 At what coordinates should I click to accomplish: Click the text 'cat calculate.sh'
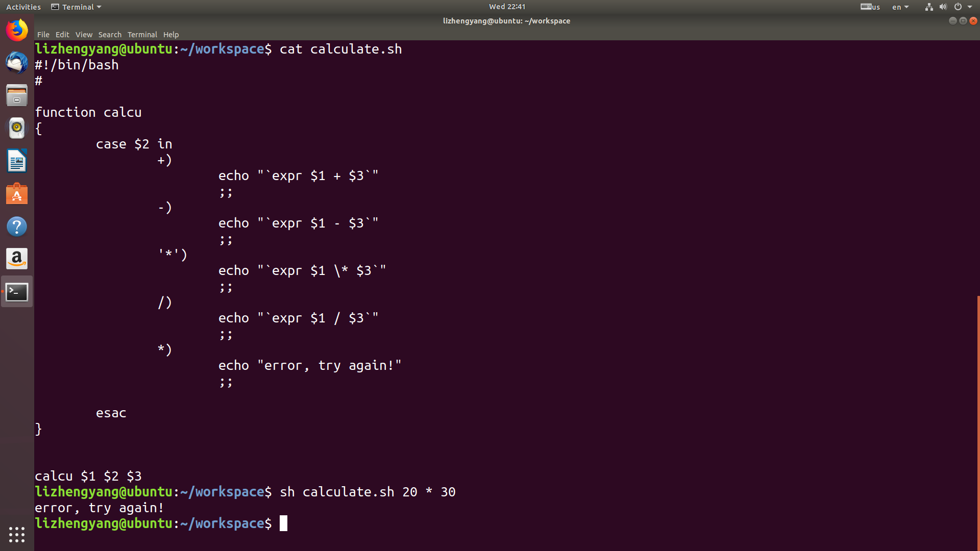pos(340,49)
